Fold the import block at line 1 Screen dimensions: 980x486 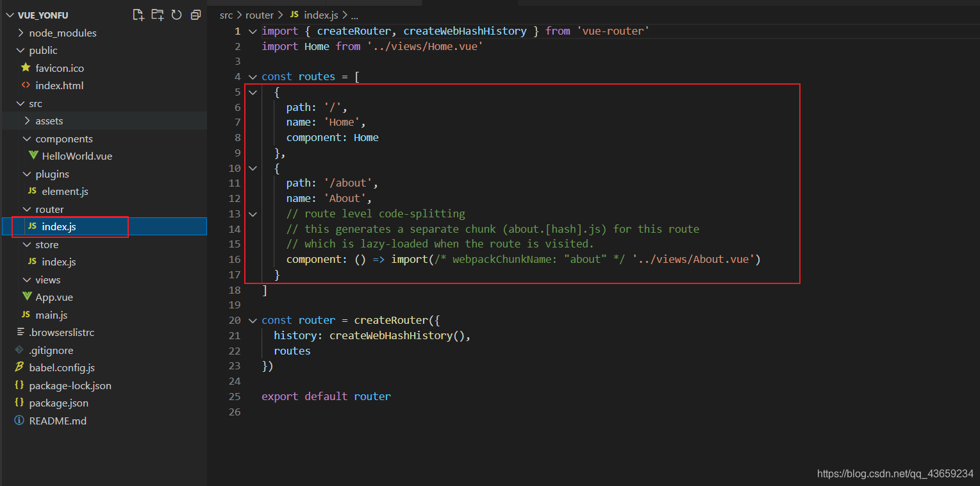pos(253,31)
